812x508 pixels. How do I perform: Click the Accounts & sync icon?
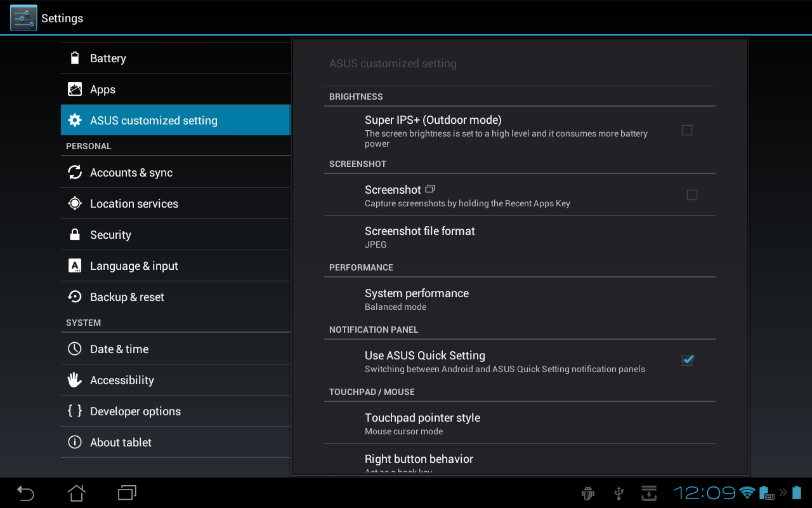75,173
